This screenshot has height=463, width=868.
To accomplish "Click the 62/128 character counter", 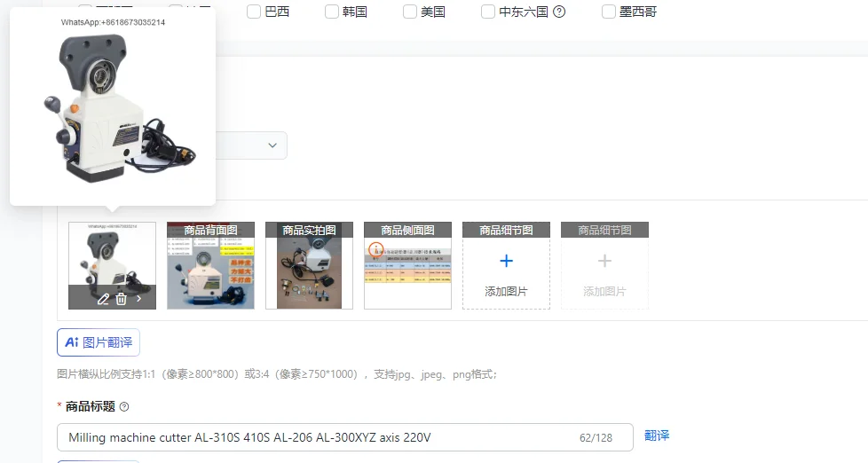I will click(596, 438).
